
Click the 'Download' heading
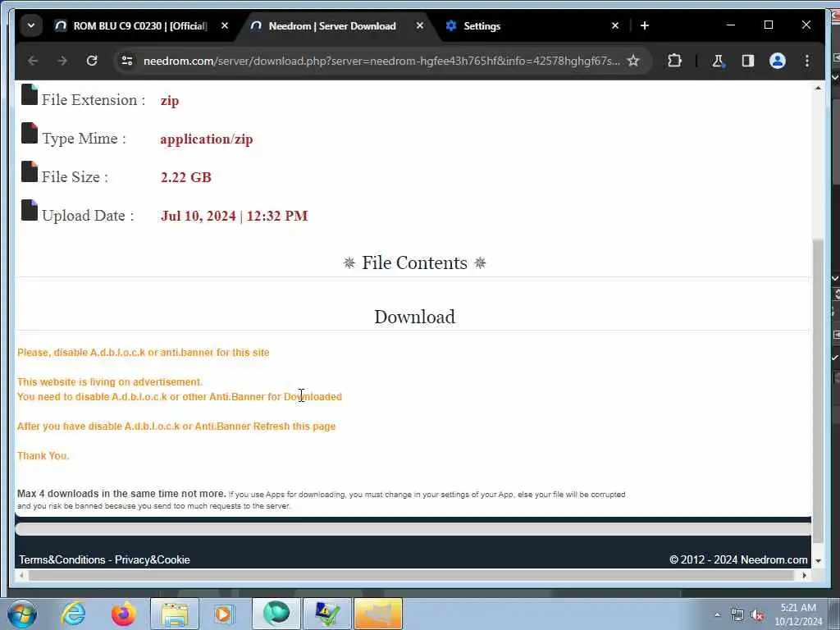[x=414, y=317]
